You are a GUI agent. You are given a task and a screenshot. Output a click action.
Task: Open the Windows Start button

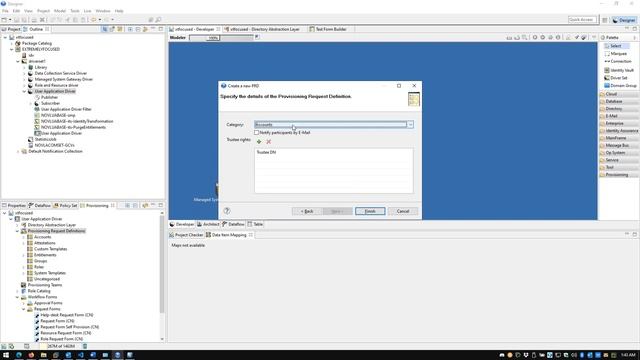pos(6,355)
